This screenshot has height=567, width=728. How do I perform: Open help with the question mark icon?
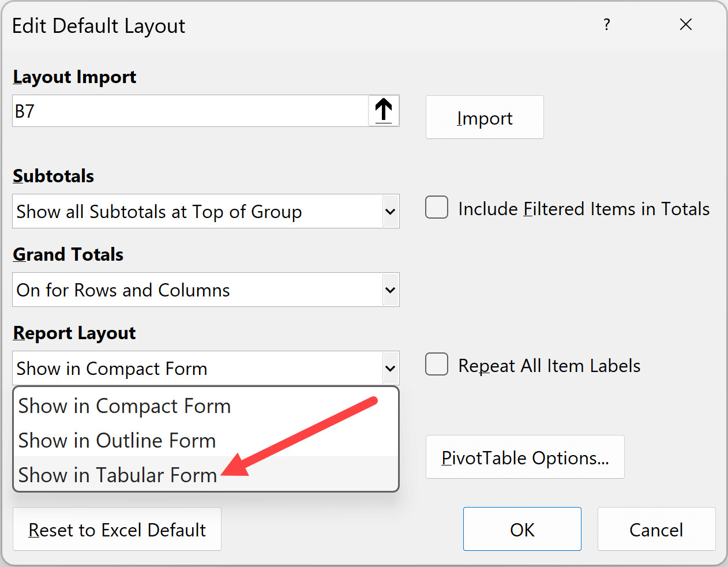click(606, 25)
